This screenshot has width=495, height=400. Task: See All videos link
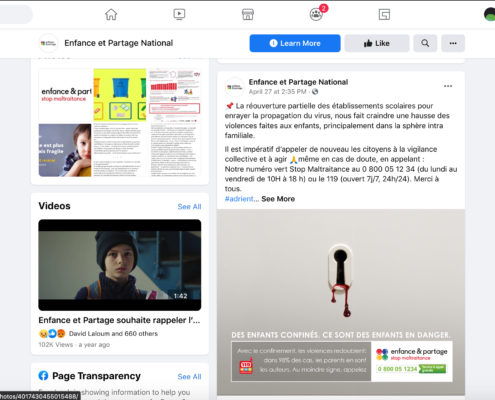(x=189, y=207)
